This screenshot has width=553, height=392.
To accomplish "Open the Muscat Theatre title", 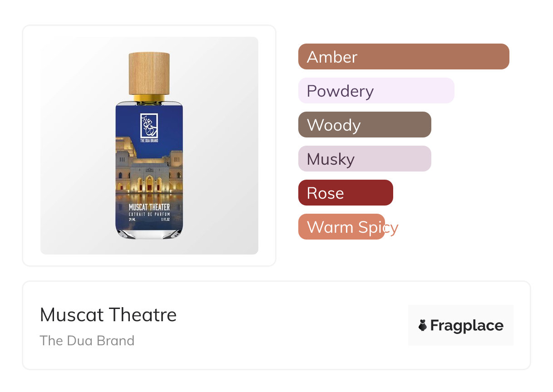I will pos(108,314).
